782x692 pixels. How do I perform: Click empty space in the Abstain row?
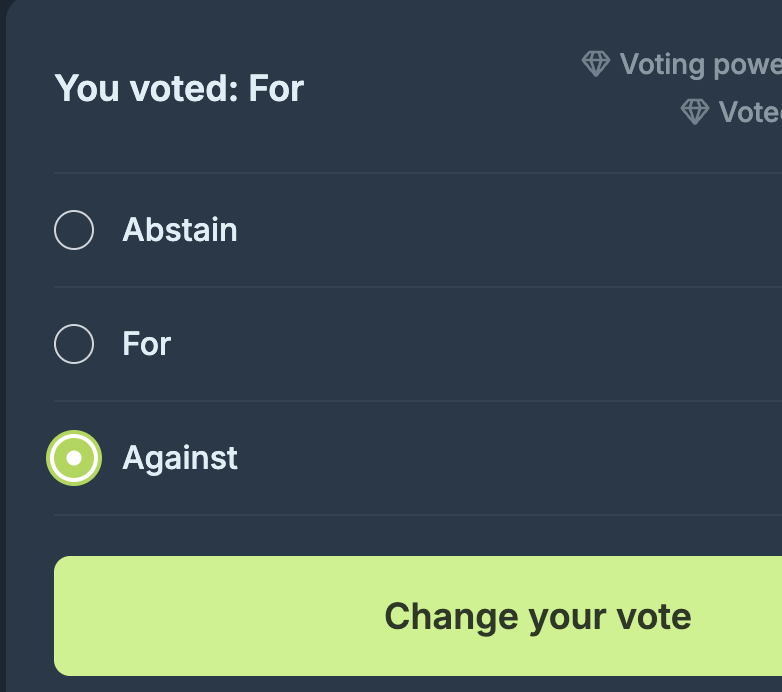pyautogui.click(x=500, y=230)
